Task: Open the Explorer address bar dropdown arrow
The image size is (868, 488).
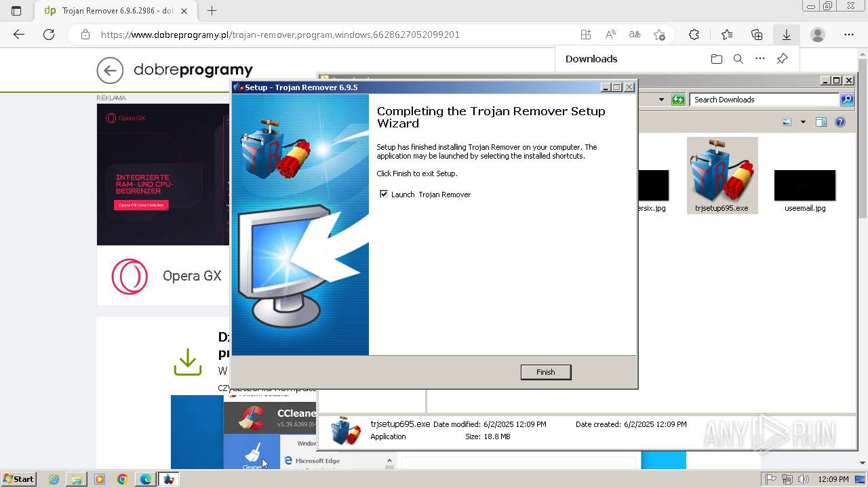Action: (x=661, y=100)
